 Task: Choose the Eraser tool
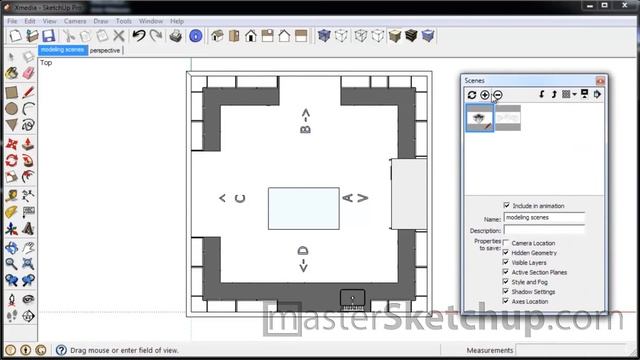pyautogui.click(x=28, y=73)
